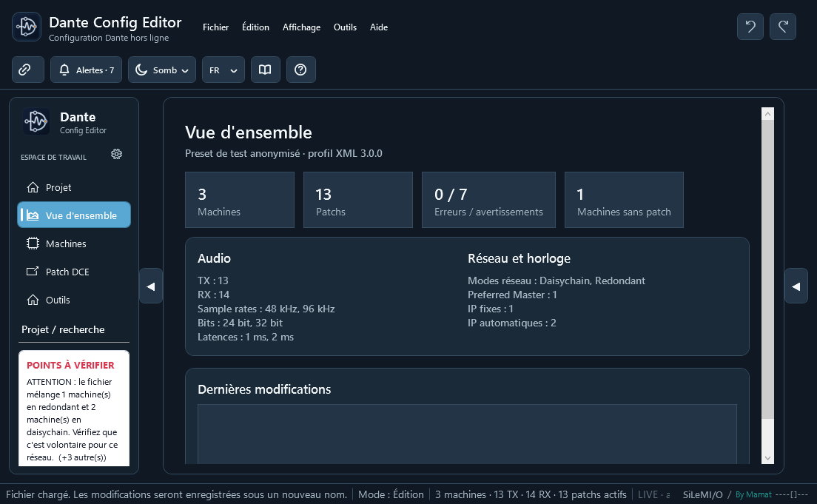Image resolution: width=817 pixels, height=504 pixels.
Task: Open Patch DCE in sidebar
Action: click(x=74, y=272)
